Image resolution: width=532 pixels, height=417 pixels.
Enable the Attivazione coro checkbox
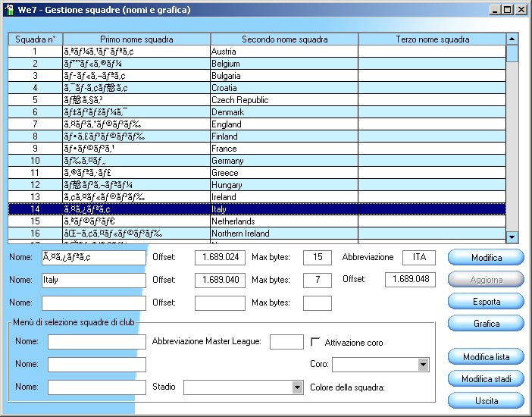pyautogui.click(x=318, y=343)
